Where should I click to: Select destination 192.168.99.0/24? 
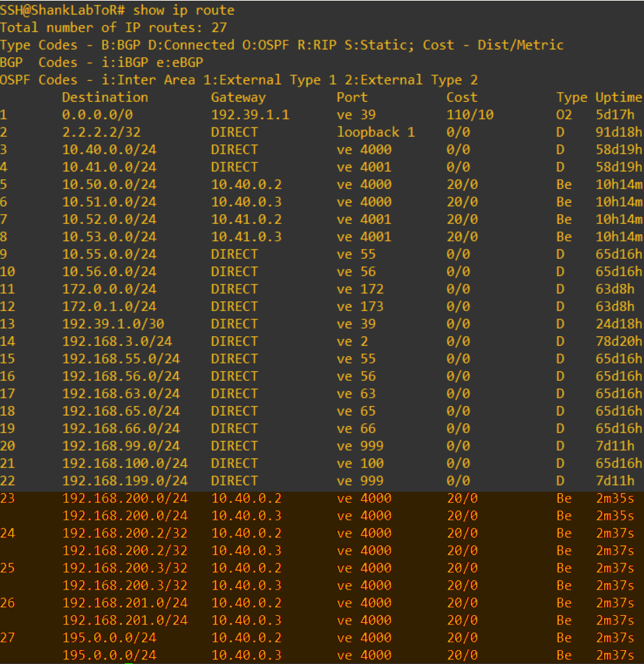[121, 446]
